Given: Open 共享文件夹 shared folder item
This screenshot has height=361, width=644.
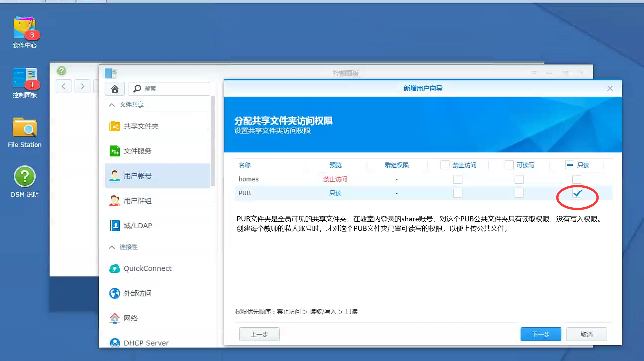Looking at the screenshot, I should point(141,126).
